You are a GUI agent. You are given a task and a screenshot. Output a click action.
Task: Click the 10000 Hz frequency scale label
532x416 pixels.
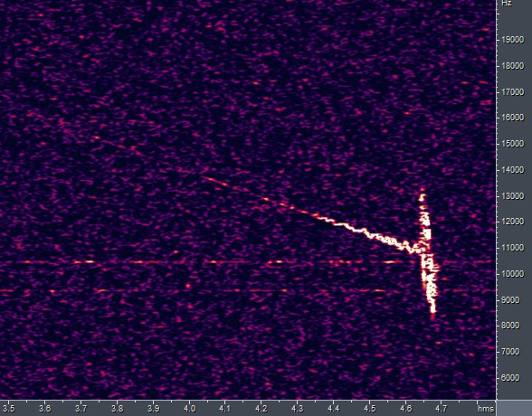click(513, 274)
